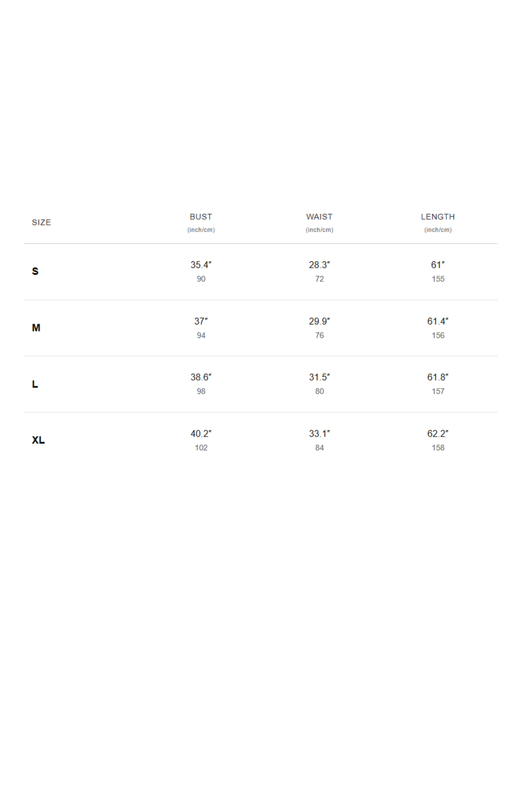
Task: Click the BUST column header
Action: tap(201, 217)
